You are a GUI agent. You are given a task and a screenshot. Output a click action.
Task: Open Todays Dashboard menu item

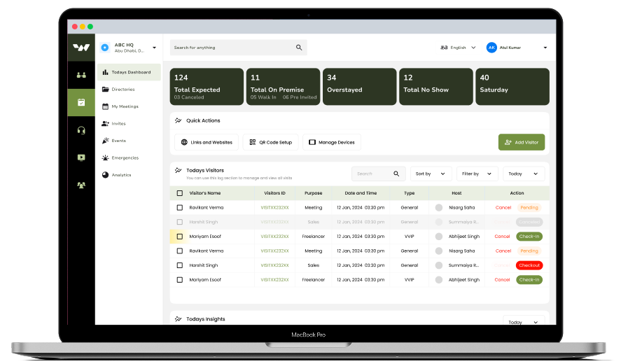[129, 72]
